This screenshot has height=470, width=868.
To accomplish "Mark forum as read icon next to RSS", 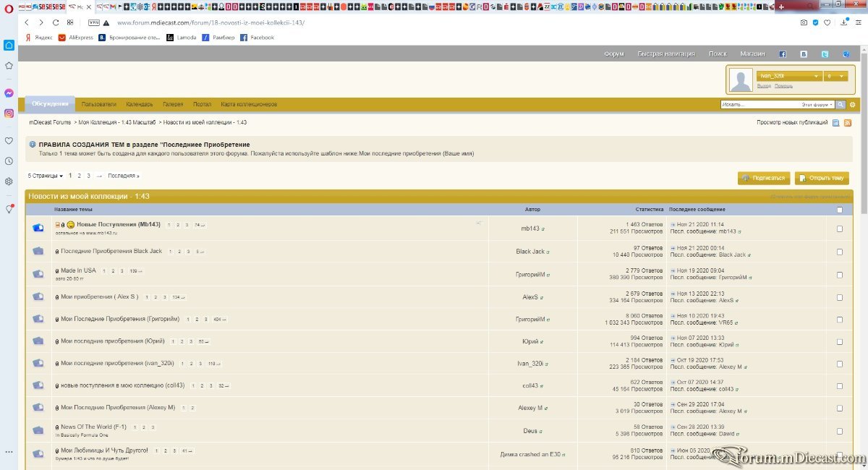I will pyautogui.click(x=836, y=123).
